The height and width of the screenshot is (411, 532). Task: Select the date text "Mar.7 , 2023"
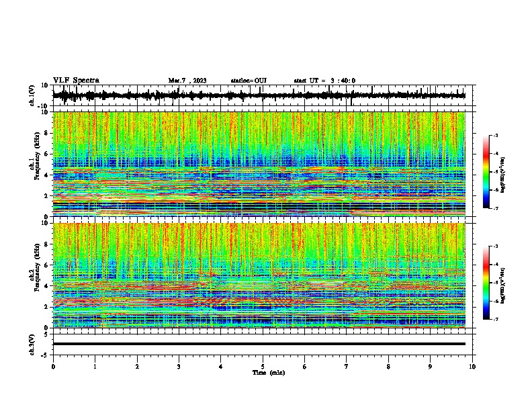187,81
